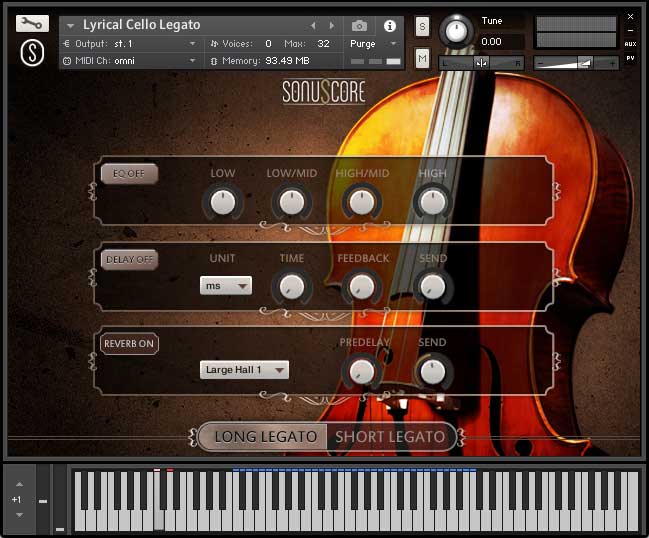This screenshot has width=649, height=538.
Task: Mute the instrument with M button
Action: pyautogui.click(x=422, y=58)
